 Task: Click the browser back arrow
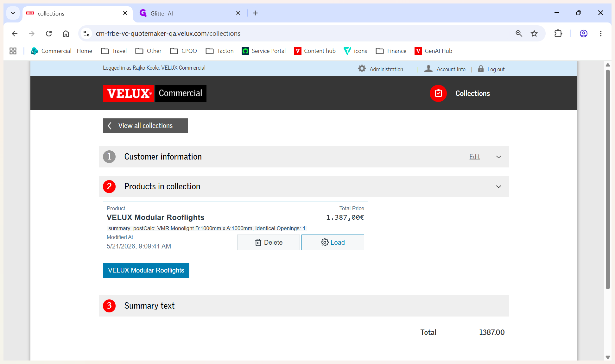coord(15,34)
